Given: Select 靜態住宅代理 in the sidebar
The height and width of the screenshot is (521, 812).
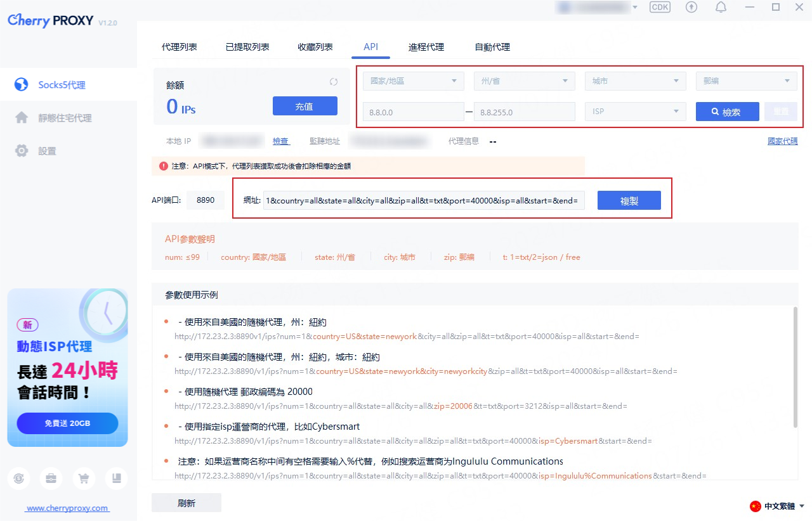Looking at the screenshot, I should [65, 118].
